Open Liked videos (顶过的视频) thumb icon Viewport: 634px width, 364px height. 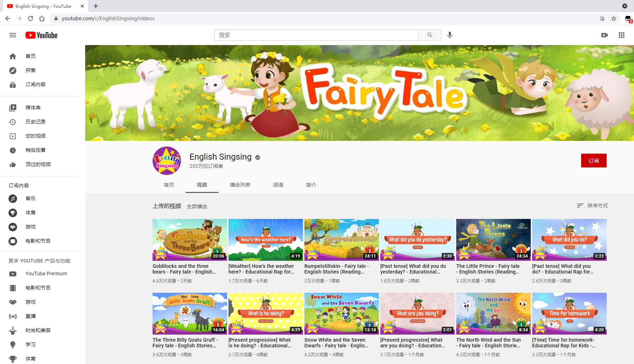[x=13, y=164]
